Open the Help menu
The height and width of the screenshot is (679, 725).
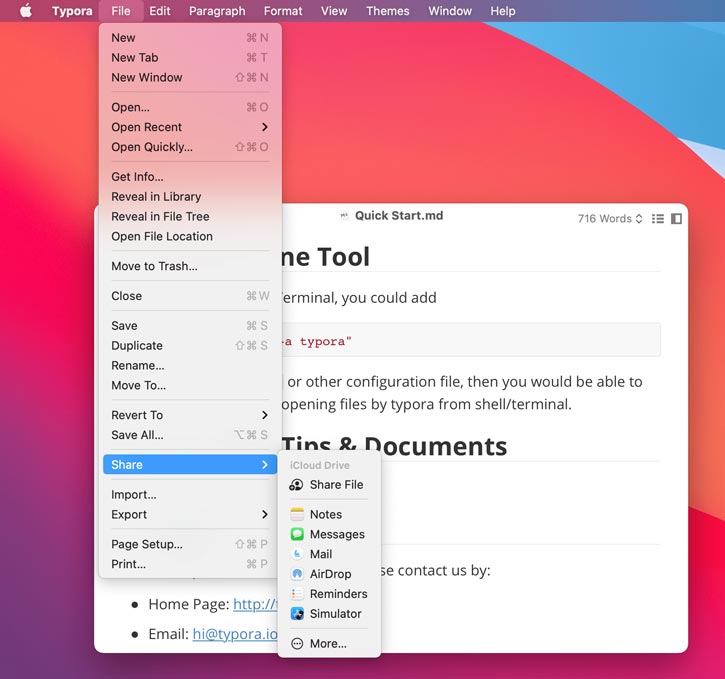[x=503, y=11]
